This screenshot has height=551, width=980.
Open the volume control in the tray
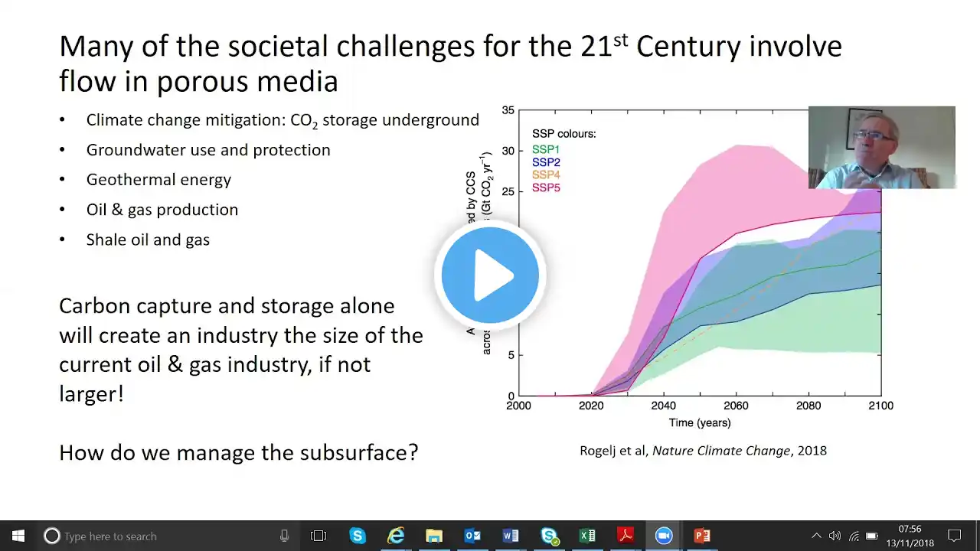(835, 536)
